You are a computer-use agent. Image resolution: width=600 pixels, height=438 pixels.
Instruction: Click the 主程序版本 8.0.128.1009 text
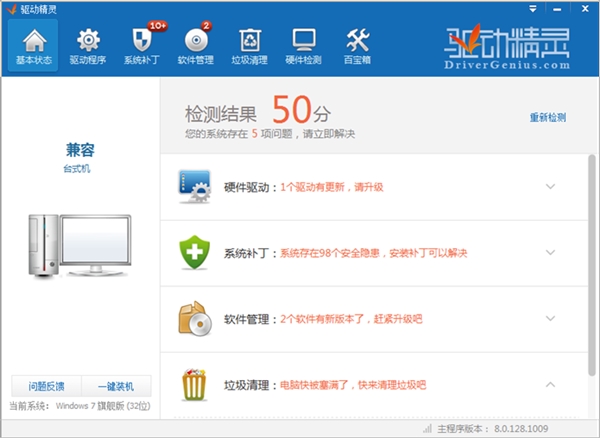click(x=493, y=429)
